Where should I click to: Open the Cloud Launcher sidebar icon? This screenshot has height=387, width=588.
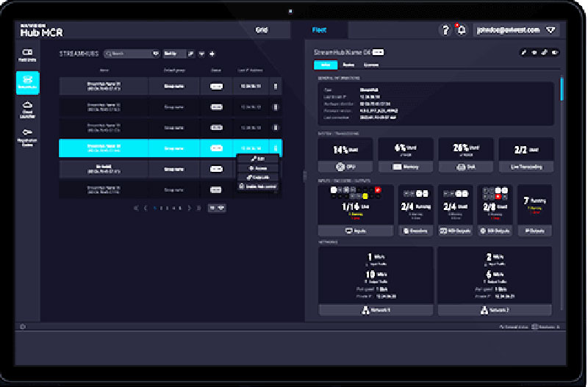(28, 109)
